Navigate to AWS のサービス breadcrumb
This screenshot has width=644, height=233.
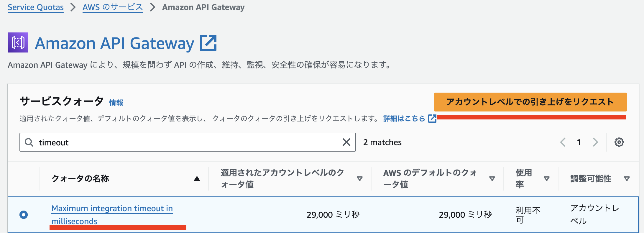113,7
